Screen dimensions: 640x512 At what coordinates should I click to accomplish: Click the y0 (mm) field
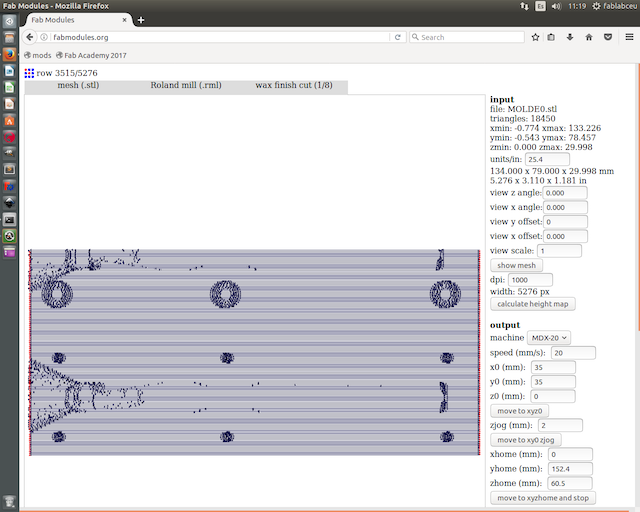click(x=553, y=382)
